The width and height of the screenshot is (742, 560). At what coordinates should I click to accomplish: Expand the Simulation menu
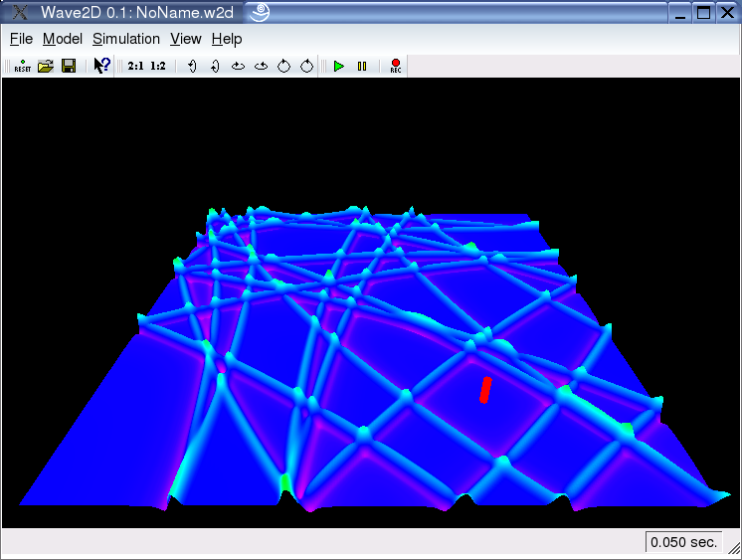point(126,39)
